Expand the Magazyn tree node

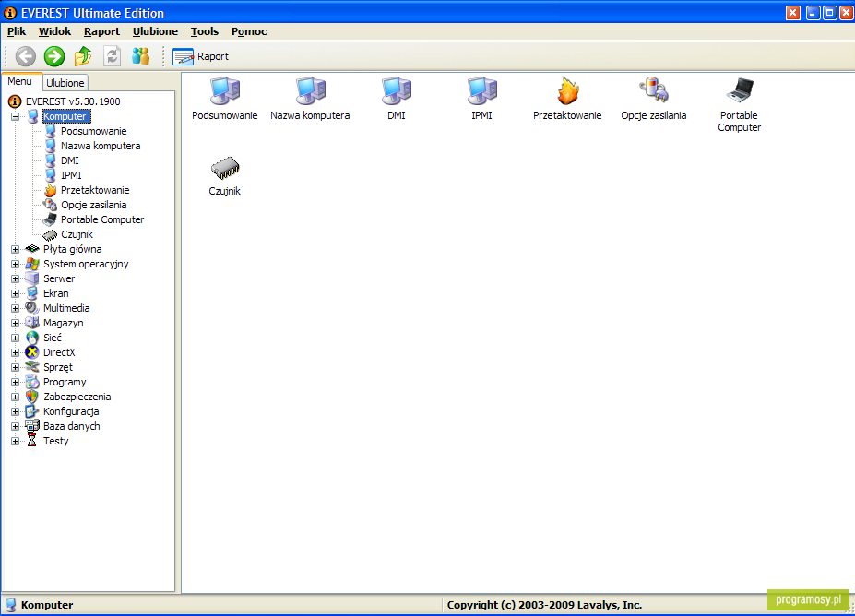[16, 324]
